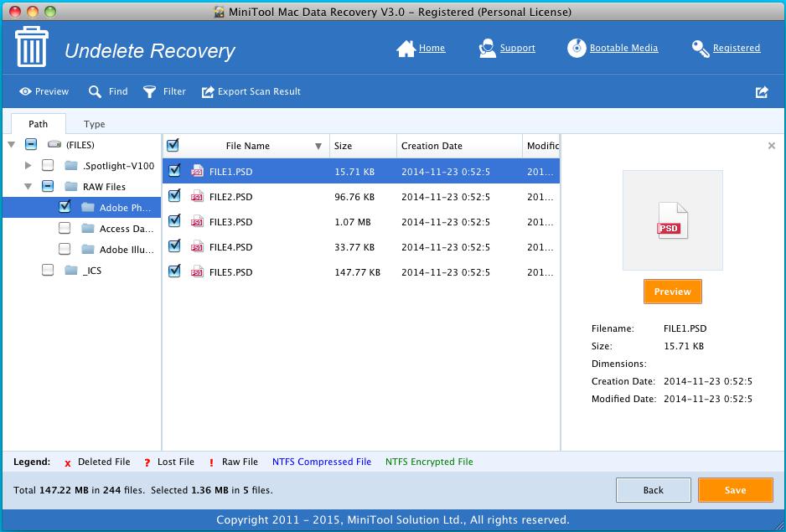
Task: Check the Adobe Illu... folder checkbox
Action: pos(65,249)
